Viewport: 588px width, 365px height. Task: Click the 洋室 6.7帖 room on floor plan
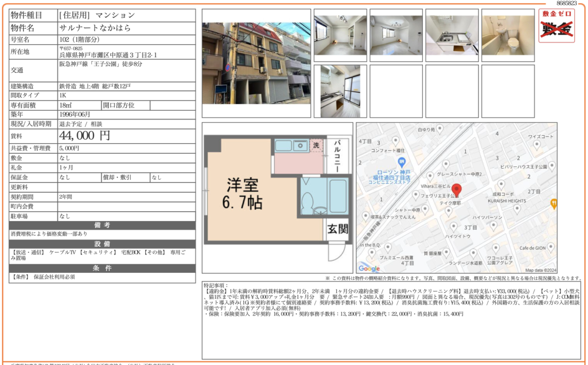[244, 194]
